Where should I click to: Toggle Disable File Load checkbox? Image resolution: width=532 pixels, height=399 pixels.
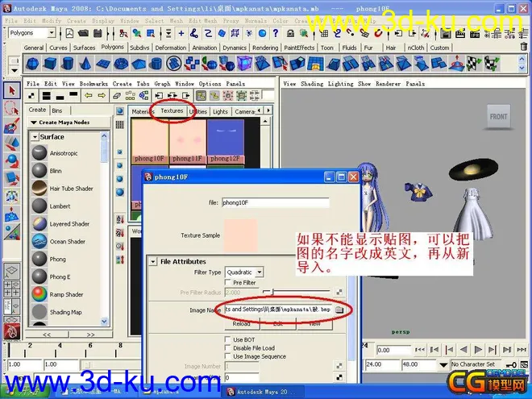(227, 347)
